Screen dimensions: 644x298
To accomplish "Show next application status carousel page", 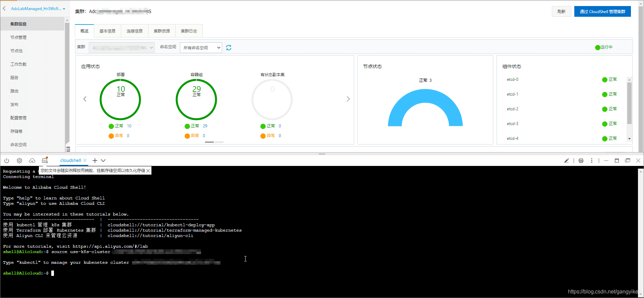I will tap(348, 99).
